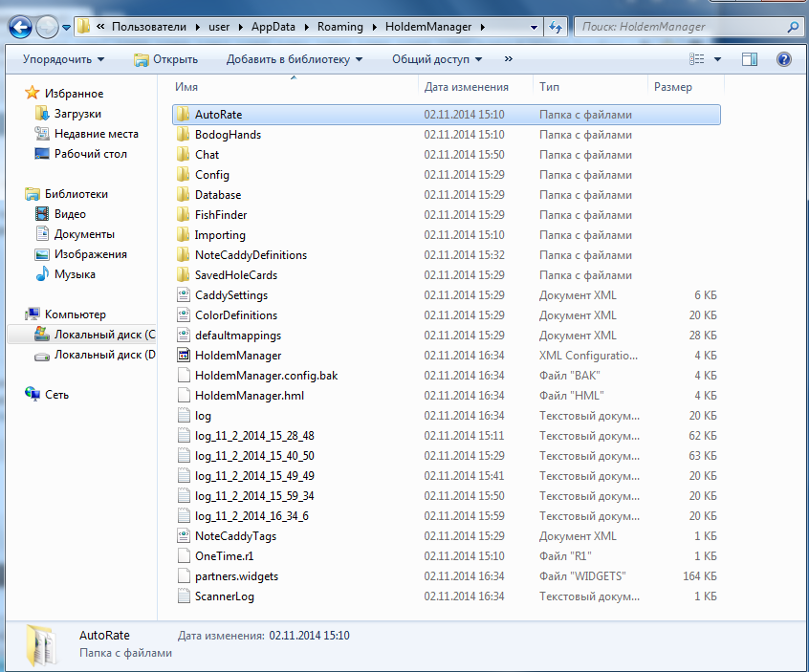Show hidden toolbar commands chevron
809x672 pixels.
(509, 59)
